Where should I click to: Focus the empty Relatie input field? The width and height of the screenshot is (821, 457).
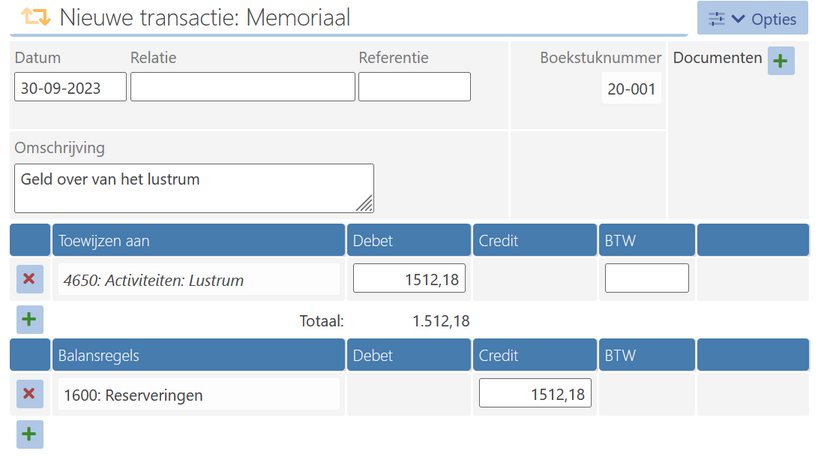[242, 87]
